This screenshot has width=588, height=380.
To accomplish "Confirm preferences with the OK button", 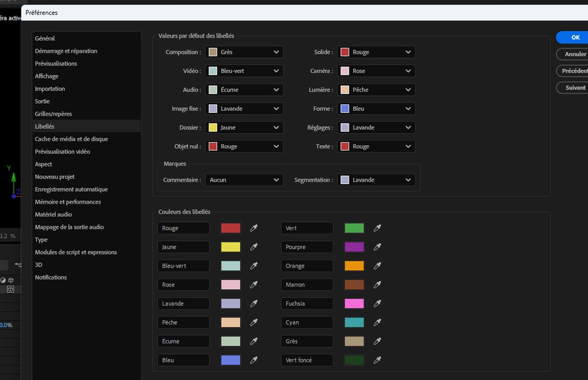I will tap(573, 37).
